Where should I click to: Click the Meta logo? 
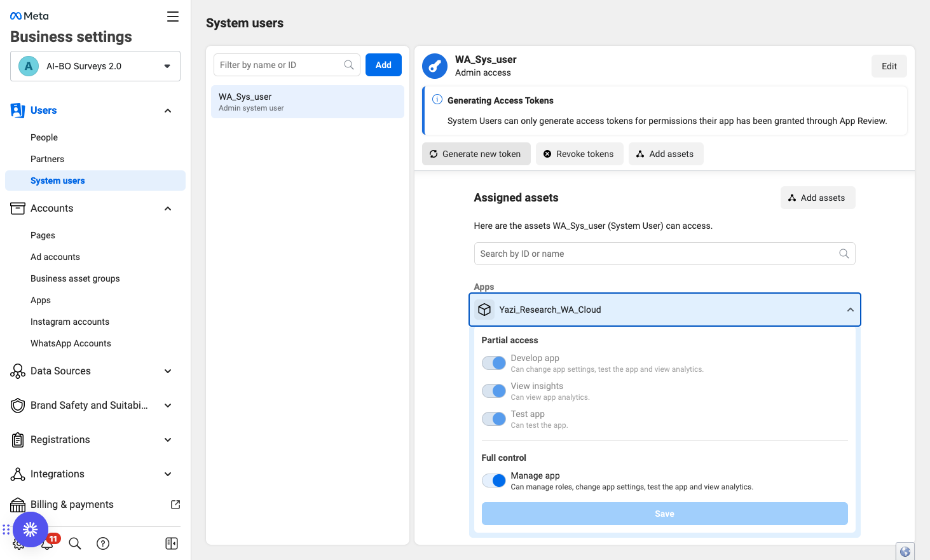tap(29, 16)
